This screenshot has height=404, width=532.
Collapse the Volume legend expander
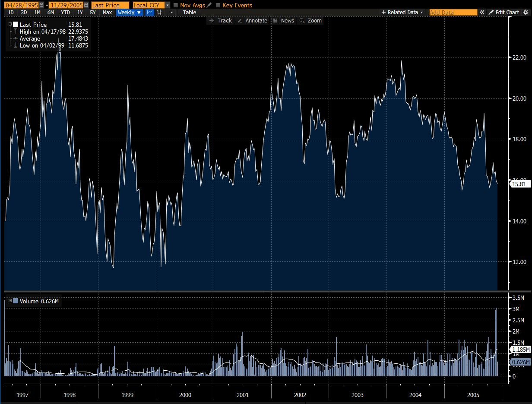pos(10,301)
